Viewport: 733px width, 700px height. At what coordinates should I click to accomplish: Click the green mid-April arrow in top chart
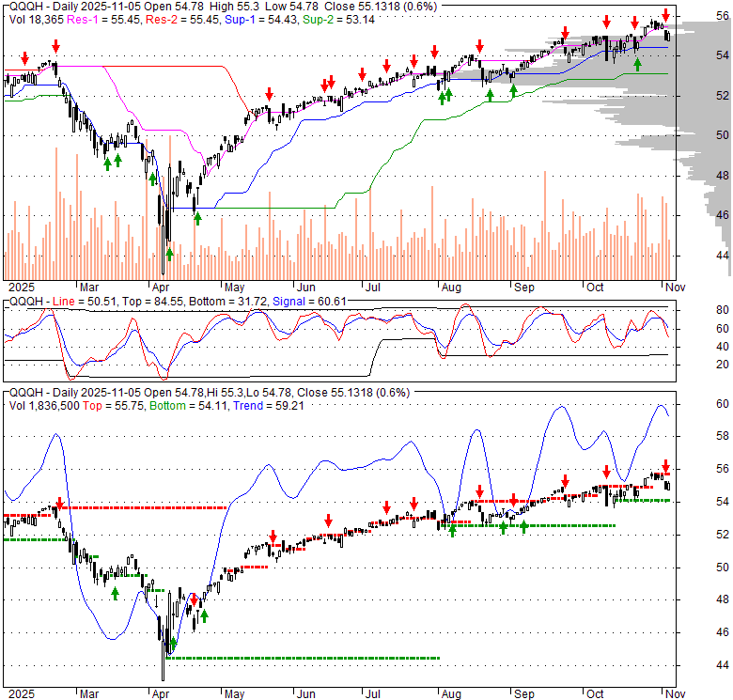(x=197, y=218)
